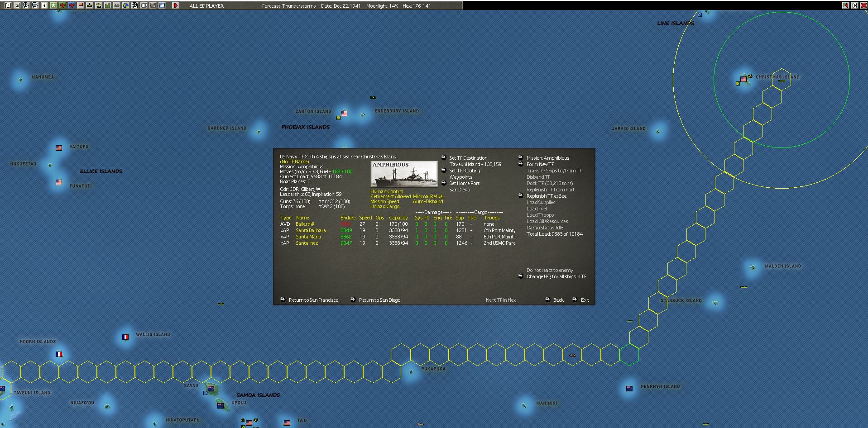Open the white star toolbar icon
The height and width of the screenshot is (428, 868).
[53, 5]
